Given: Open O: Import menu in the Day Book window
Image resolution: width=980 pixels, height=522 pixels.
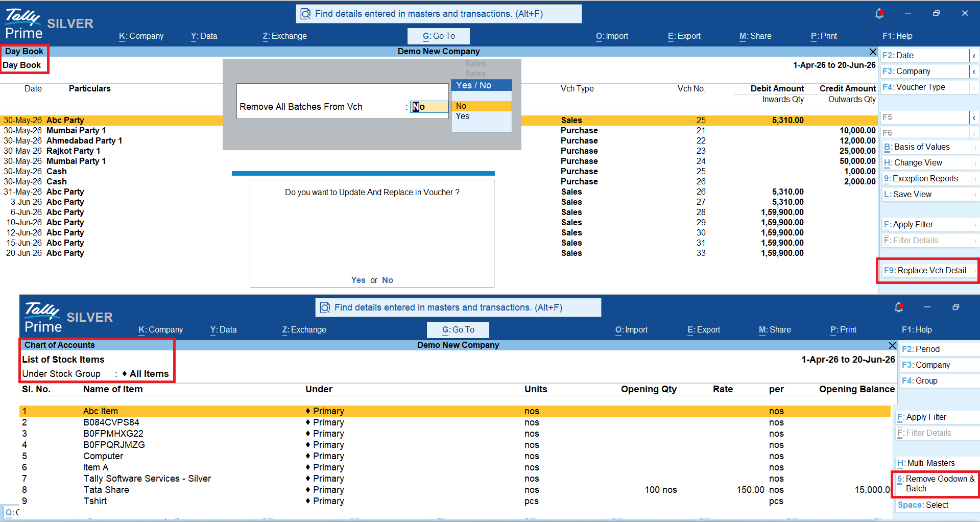Looking at the screenshot, I should click(612, 36).
